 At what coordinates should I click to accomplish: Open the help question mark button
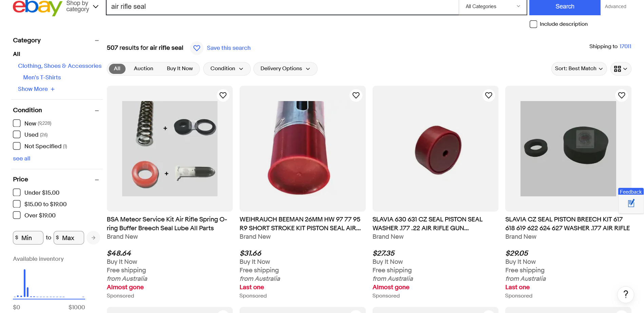click(626, 294)
